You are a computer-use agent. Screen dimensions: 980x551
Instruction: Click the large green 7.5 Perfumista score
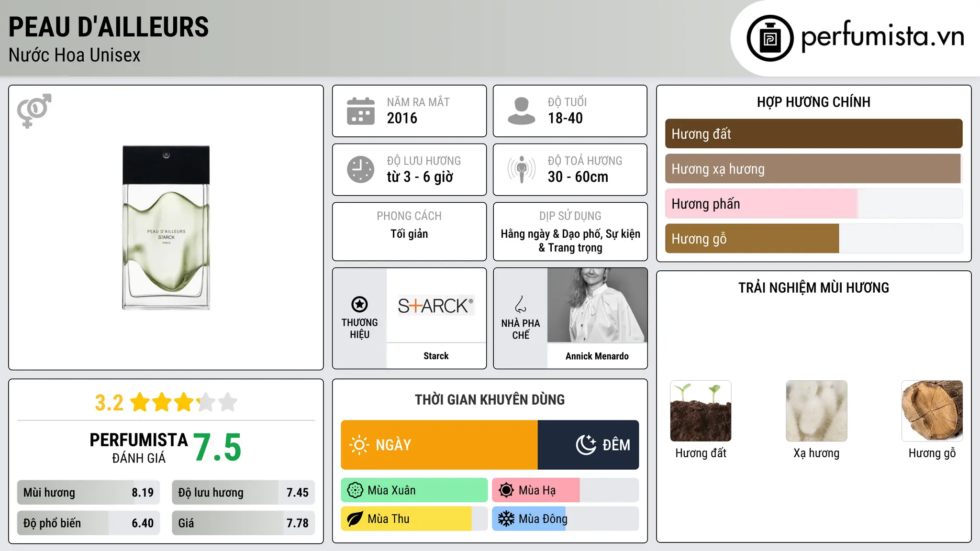217,448
